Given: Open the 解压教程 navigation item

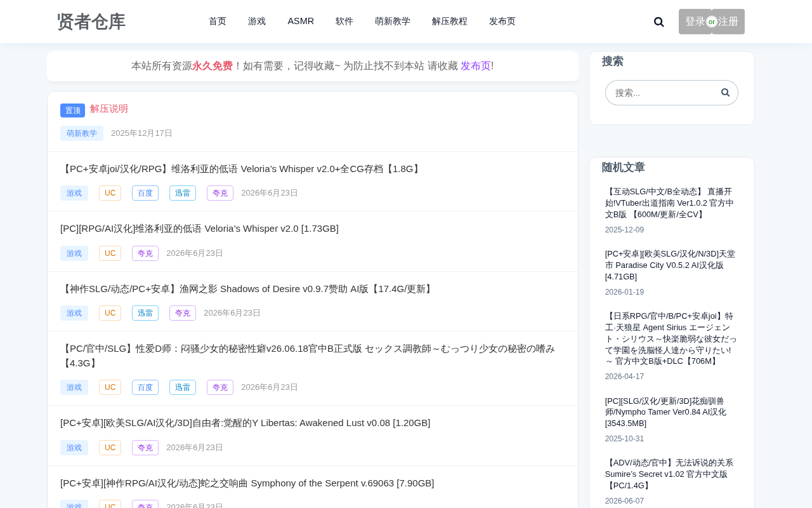Looking at the screenshot, I should tap(450, 21).
